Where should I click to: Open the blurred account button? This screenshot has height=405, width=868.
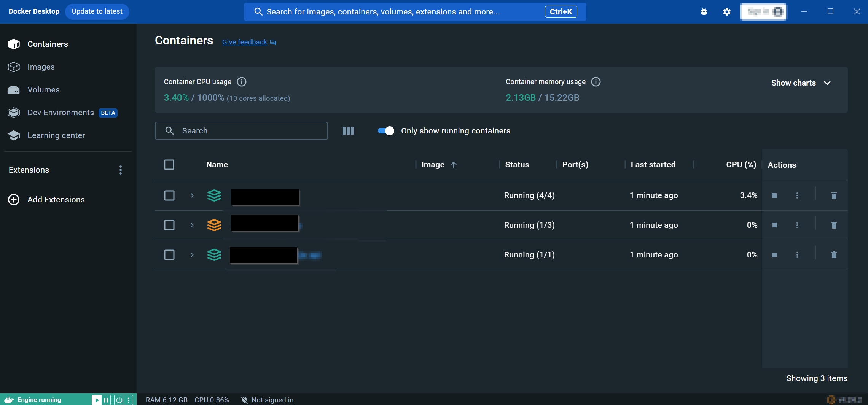(x=763, y=12)
